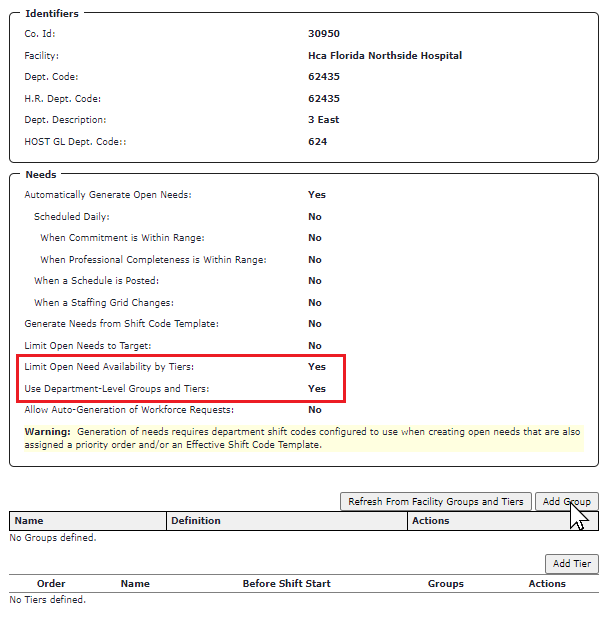The width and height of the screenshot is (605, 625).
Task: Click the Groups column header in tiers table
Action: click(x=446, y=584)
